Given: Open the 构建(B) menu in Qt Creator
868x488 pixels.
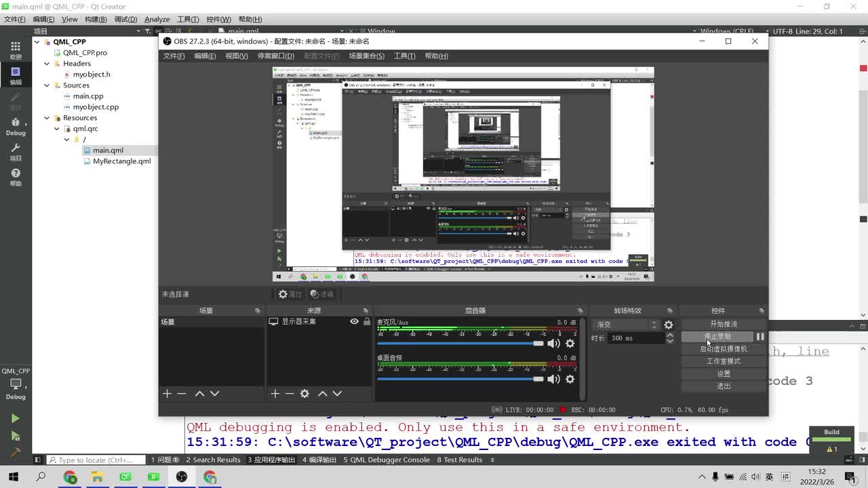Looking at the screenshot, I should coord(96,19).
